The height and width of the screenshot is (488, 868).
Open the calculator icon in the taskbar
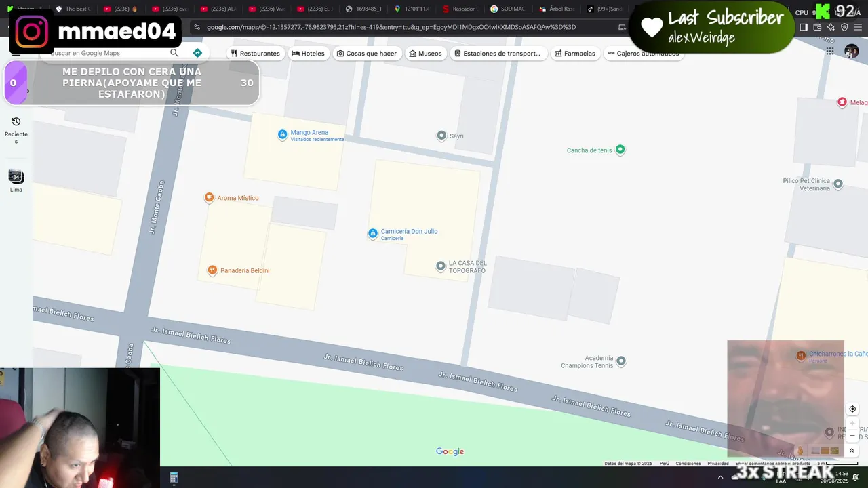[x=174, y=478]
